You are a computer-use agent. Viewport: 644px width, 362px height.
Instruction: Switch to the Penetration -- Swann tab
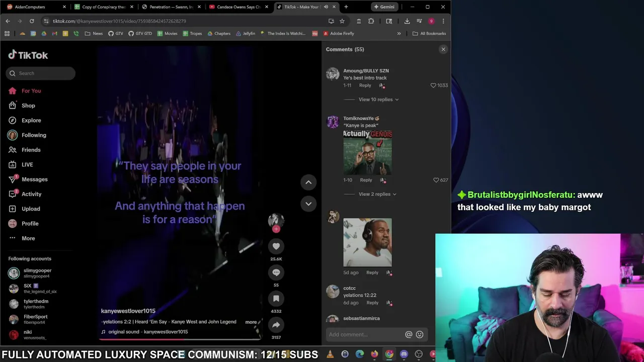tap(171, 7)
